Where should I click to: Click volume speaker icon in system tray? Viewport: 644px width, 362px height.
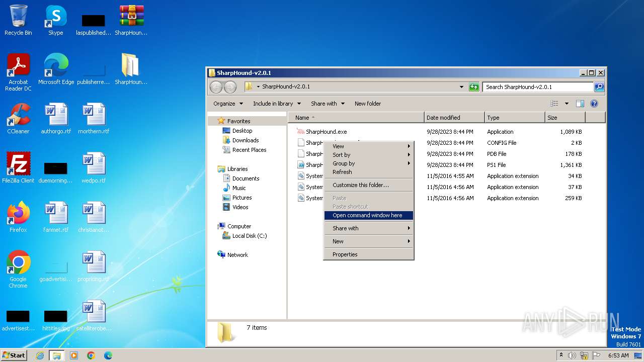(572, 355)
